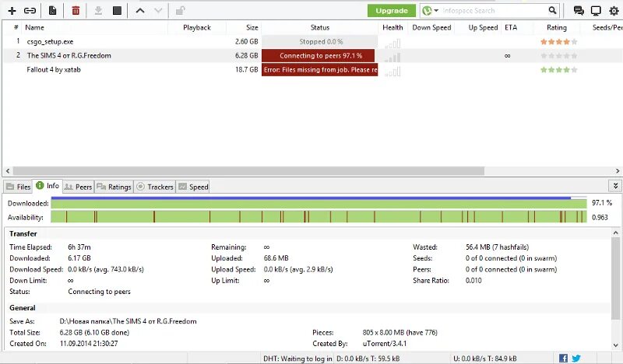623x364 pixels.
Task: Open remote devices monitor icon
Action: (596, 11)
